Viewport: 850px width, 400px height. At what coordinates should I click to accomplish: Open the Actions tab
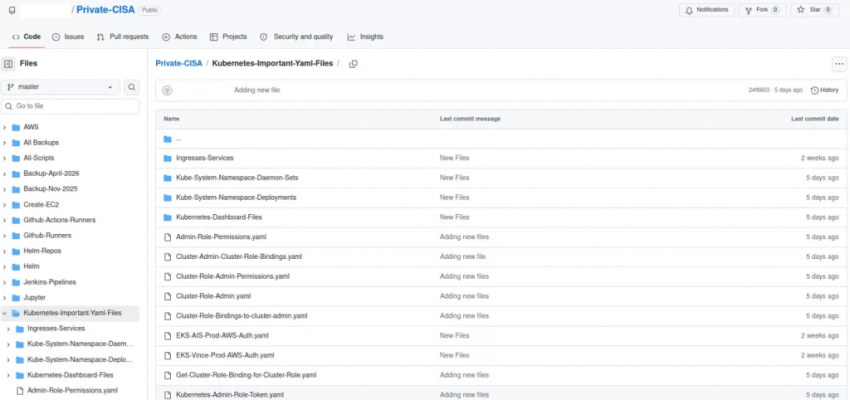179,37
